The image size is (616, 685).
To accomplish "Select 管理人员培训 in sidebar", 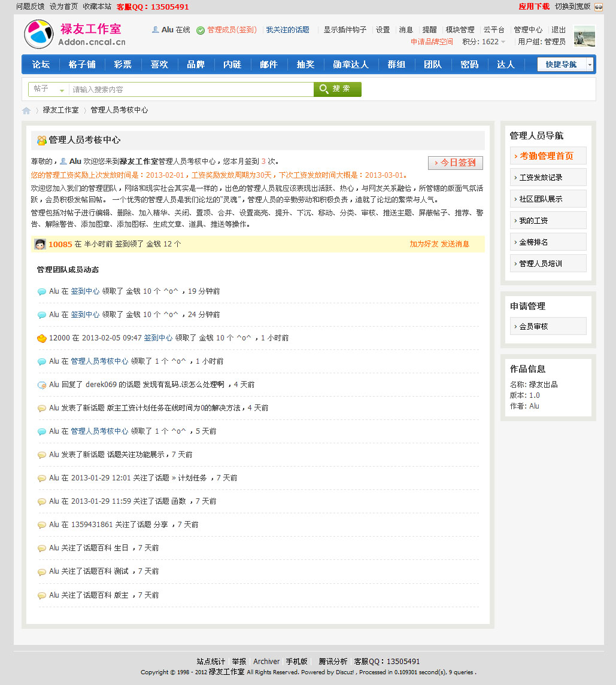I will click(x=548, y=263).
